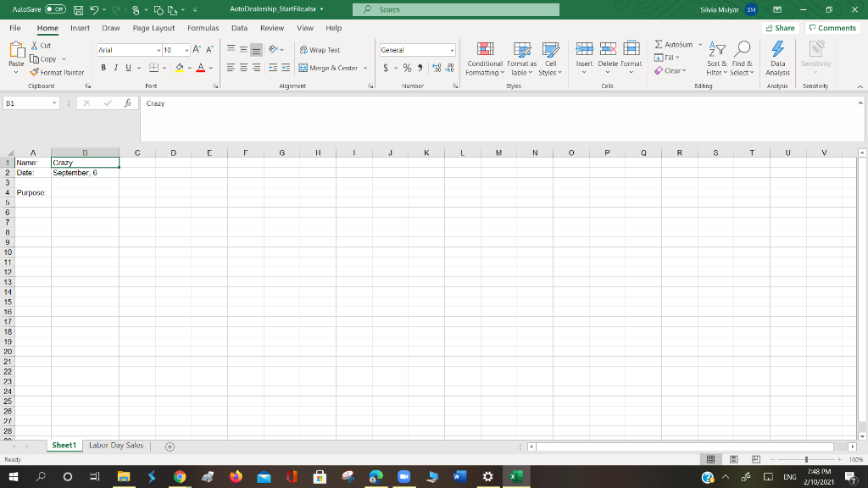Viewport: 868px width, 488px height.
Task: Switch to the Formulas ribbon tab
Action: [203, 27]
